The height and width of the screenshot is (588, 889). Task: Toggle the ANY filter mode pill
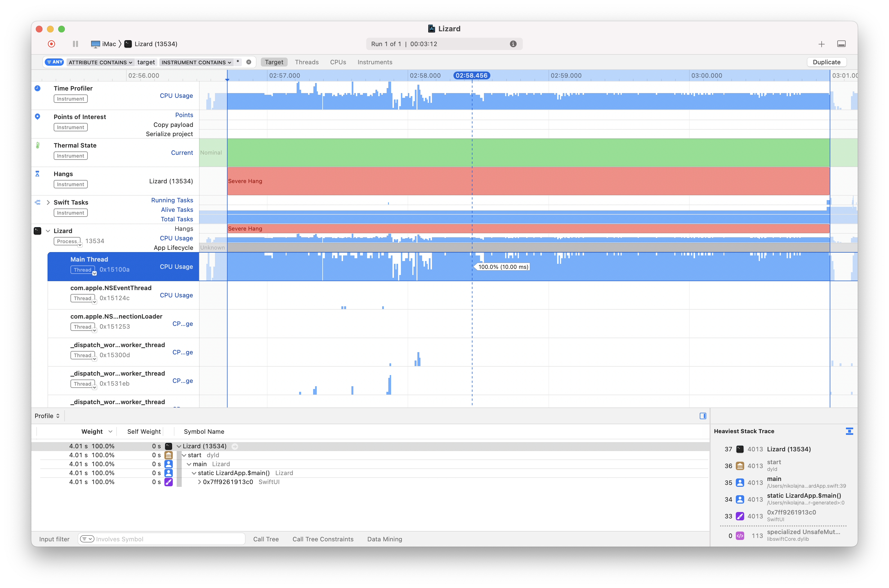tap(55, 62)
